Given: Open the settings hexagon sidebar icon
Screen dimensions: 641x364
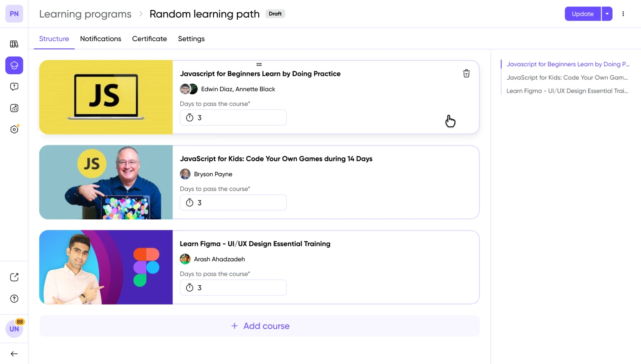Looking at the screenshot, I should (x=14, y=130).
